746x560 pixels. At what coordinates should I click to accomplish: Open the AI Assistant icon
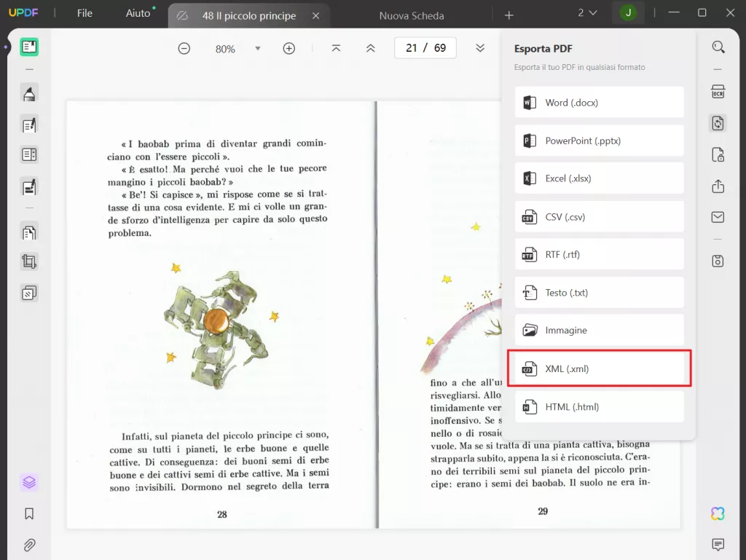click(x=718, y=513)
